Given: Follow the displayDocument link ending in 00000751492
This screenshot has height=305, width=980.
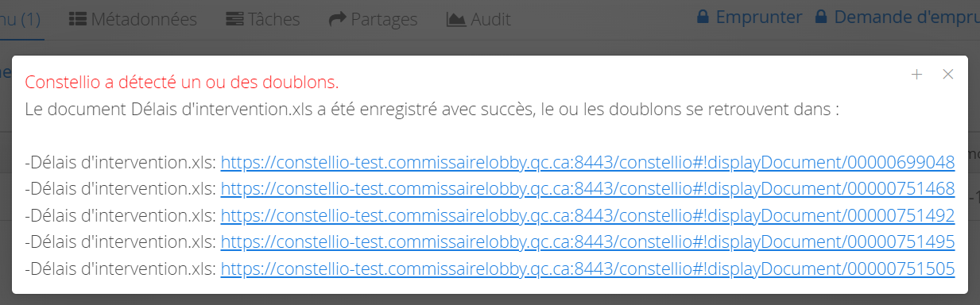Looking at the screenshot, I should [587, 215].
